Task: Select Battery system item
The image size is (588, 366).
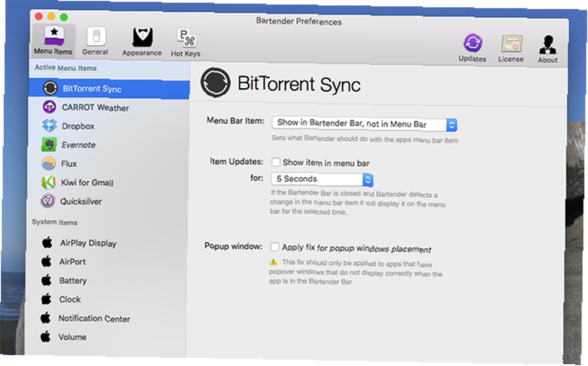Action: point(105,281)
